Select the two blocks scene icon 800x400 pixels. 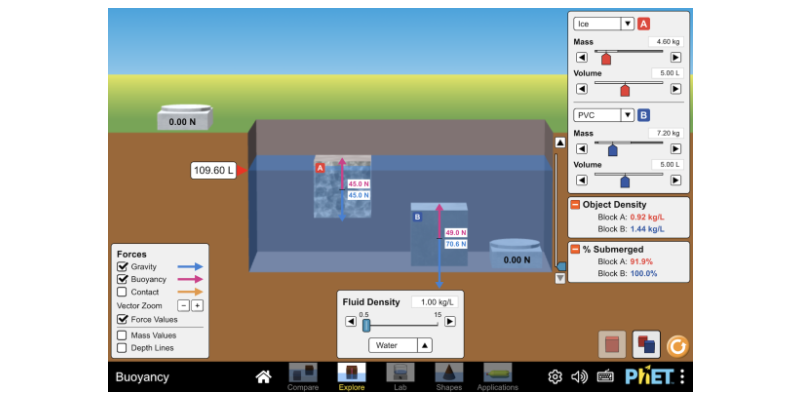coord(646,345)
